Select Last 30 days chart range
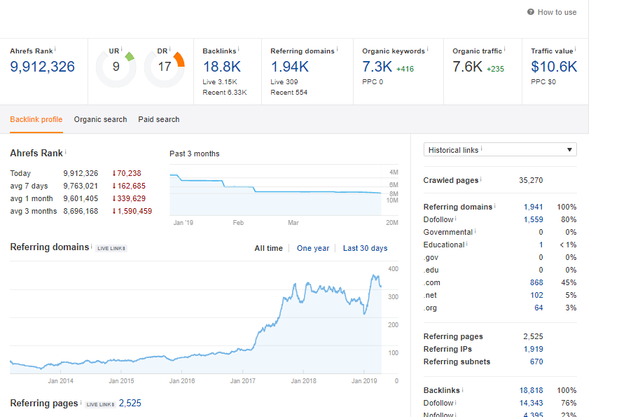Screen dimensions: 640x417 pos(365,248)
